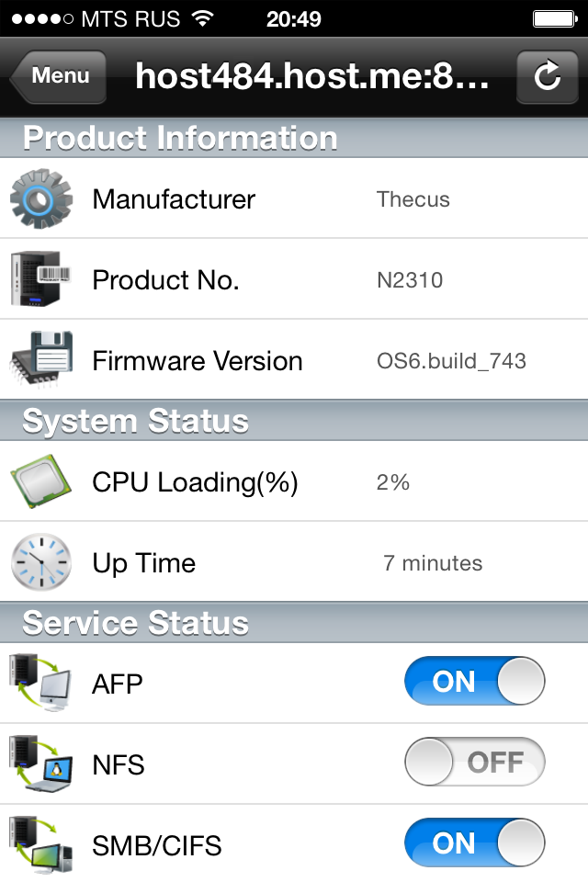Tap the CPU chip icon
588x882 pixels.
pyautogui.click(x=41, y=481)
